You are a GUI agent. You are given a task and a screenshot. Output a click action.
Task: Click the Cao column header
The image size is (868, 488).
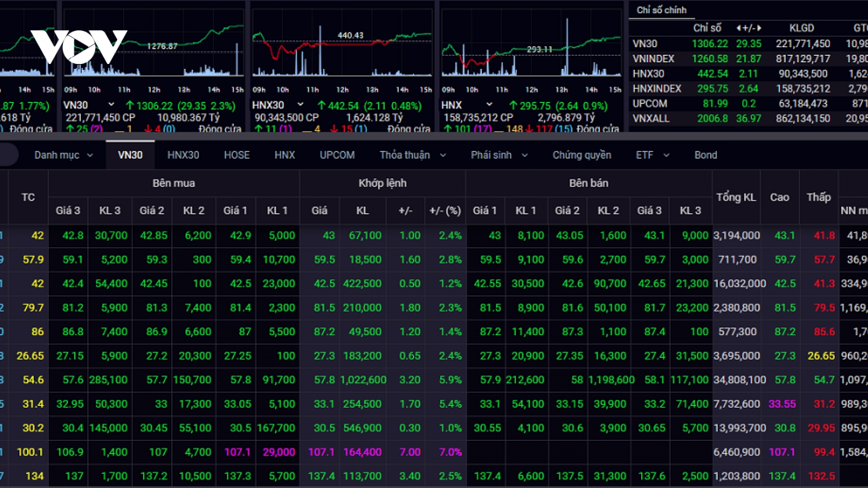tap(780, 197)
